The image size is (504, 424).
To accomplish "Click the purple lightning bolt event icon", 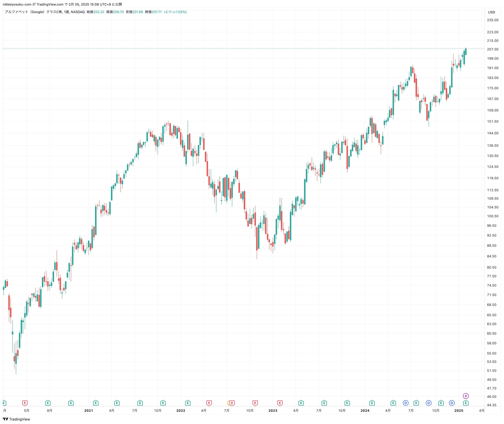I will pyautogui.click(x=466, y=396).
